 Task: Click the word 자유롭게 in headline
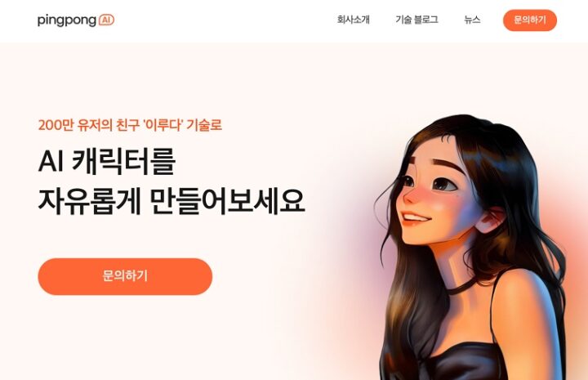point(90,202)
